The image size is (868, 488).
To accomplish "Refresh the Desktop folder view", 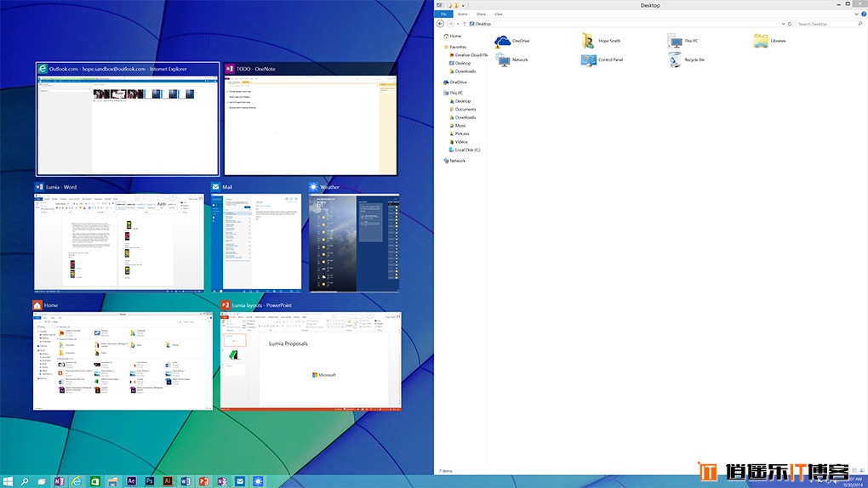I will (790, 24).
